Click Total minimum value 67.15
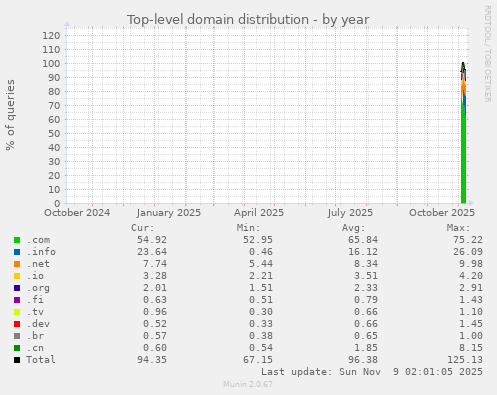The height and width of the screenshot is (395, 497). pos(258,360)
